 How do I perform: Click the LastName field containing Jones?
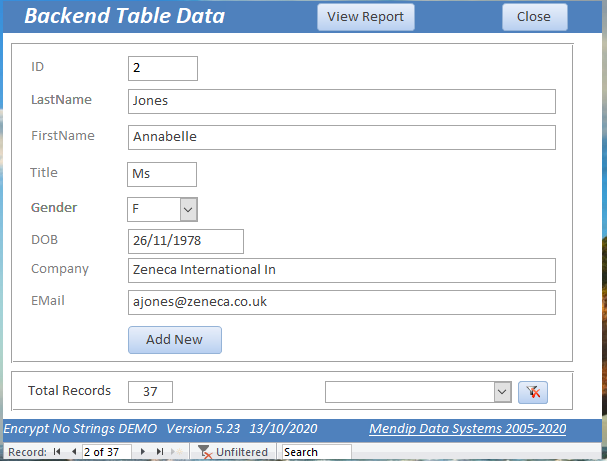coord(341,101)
